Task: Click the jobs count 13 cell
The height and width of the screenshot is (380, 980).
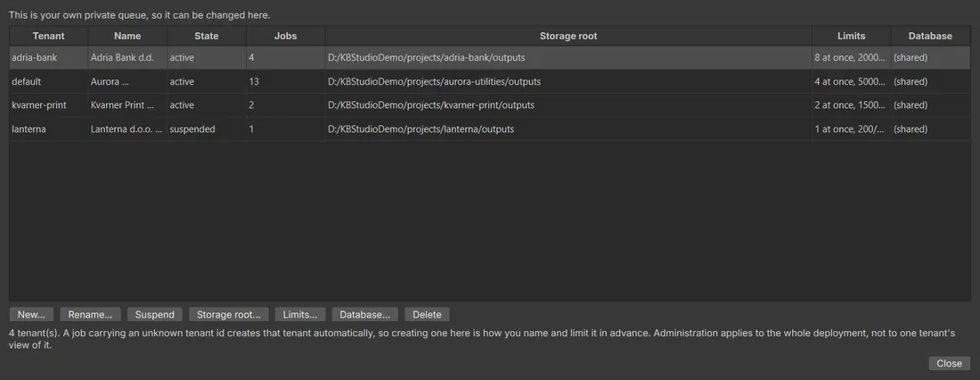Action: (x=286, y=81)
